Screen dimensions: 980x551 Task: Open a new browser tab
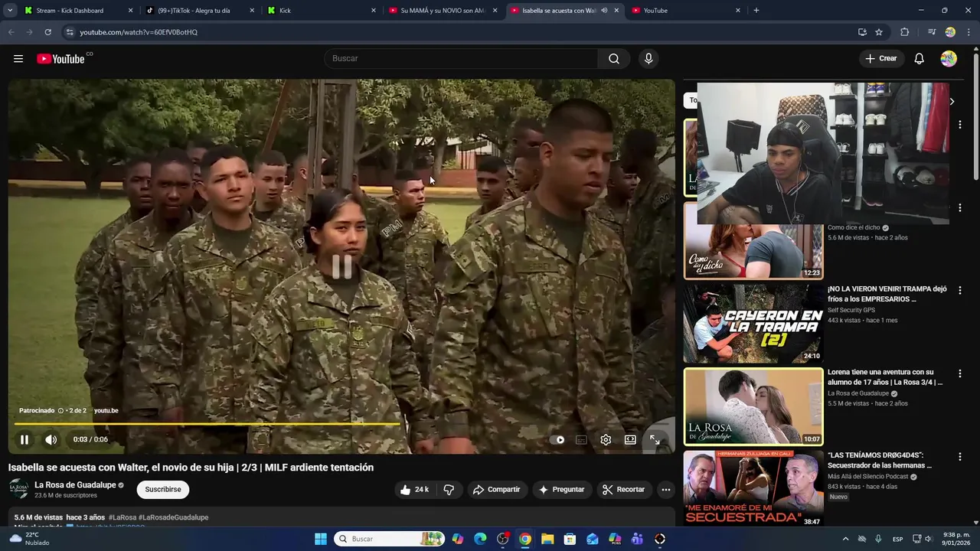756,11
